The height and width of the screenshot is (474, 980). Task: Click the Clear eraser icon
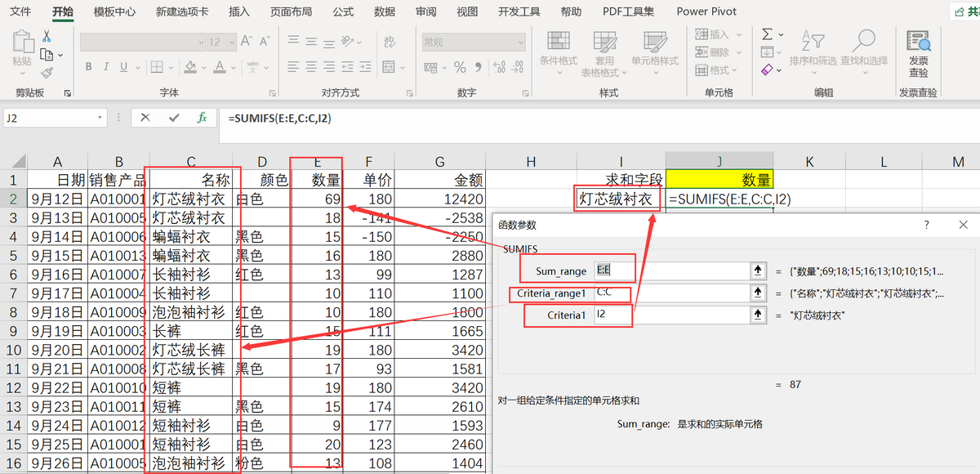[x=767, y=70]
